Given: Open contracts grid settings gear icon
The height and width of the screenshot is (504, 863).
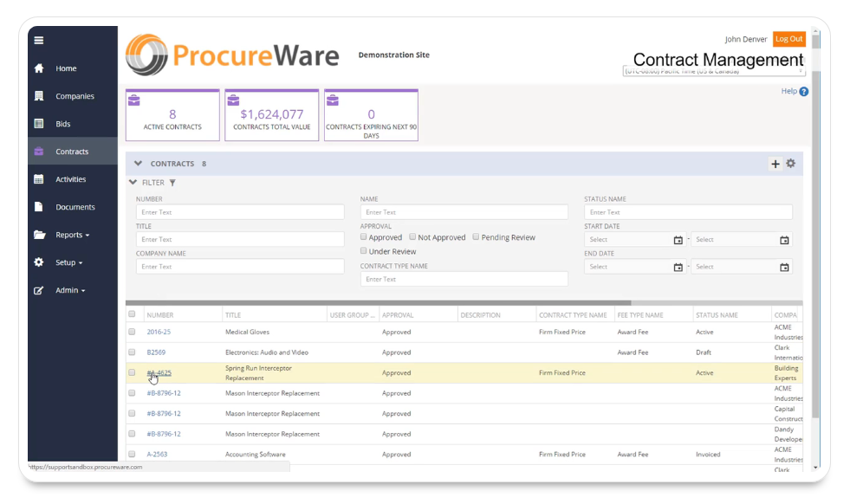Looking at the screenshot, I should 790,164.
